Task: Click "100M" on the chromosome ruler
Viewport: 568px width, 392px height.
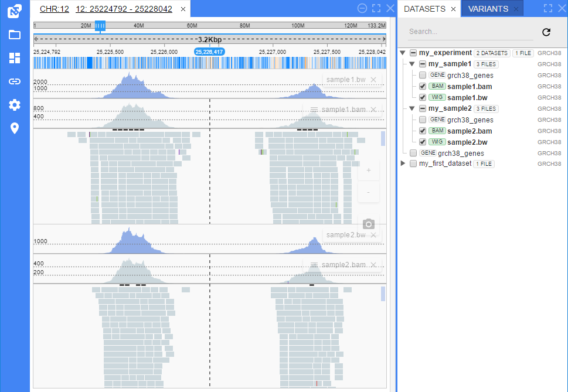Action: click(298, 26)
